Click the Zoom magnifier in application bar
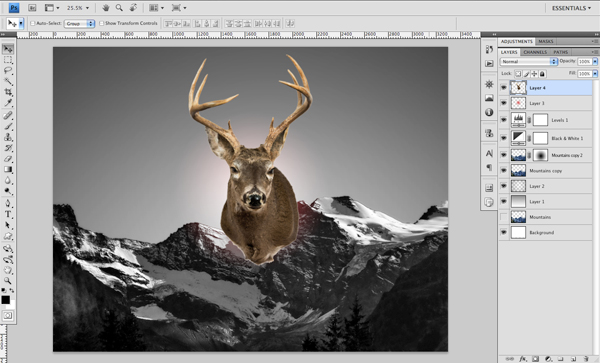 (119, 8)
